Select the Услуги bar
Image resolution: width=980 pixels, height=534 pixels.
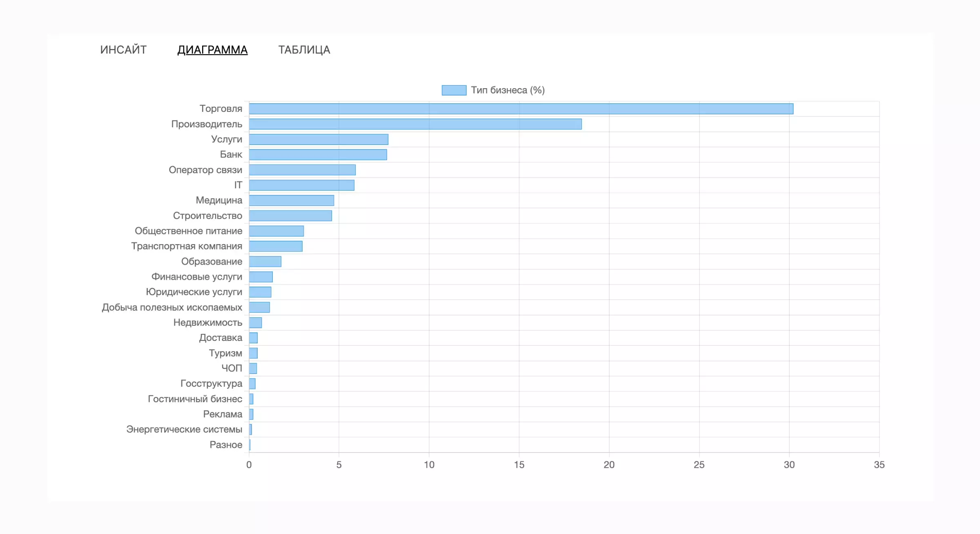318,139
